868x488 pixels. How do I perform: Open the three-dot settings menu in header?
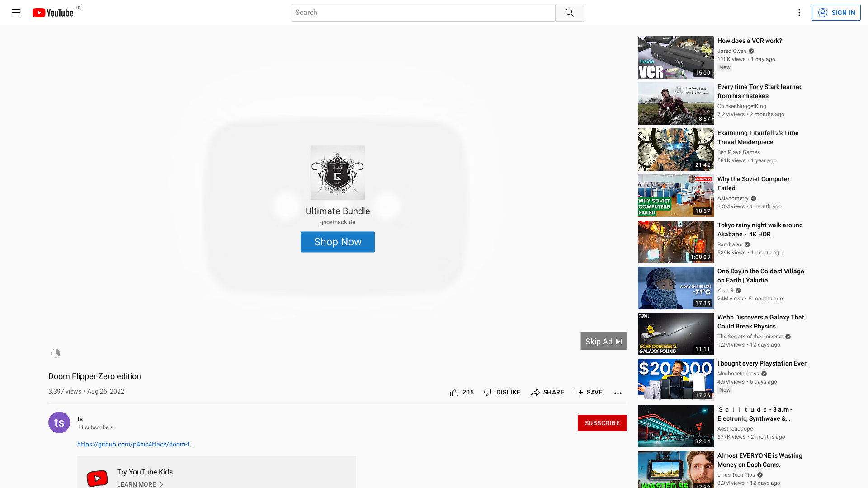pyautogui.click(x=799, y=13)
